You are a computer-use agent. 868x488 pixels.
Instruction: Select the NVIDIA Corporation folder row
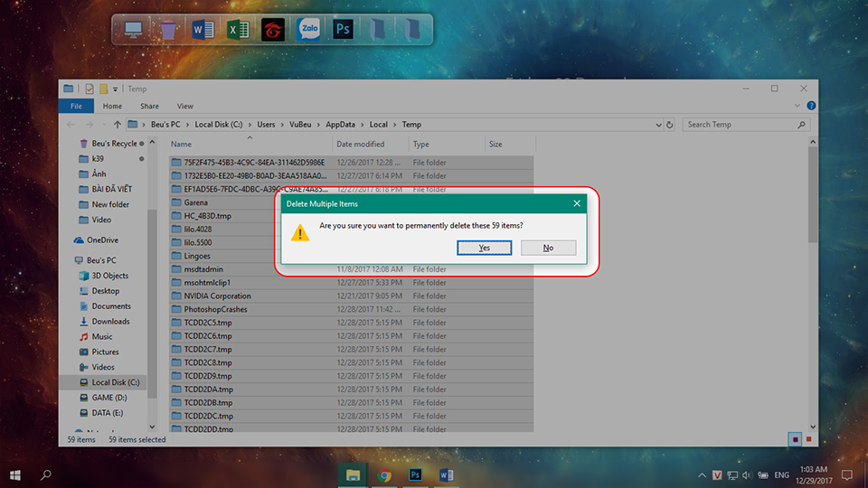click(x=351, y=296)
